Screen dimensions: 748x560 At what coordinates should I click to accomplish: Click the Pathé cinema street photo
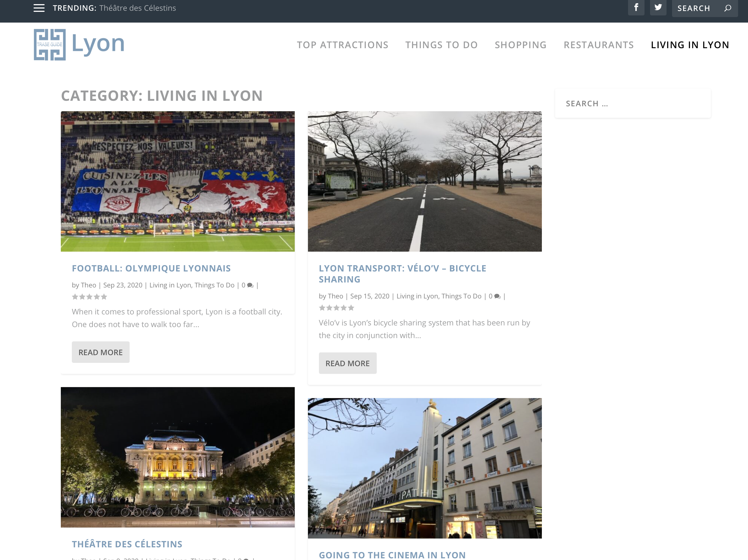(x=425, y=468)
